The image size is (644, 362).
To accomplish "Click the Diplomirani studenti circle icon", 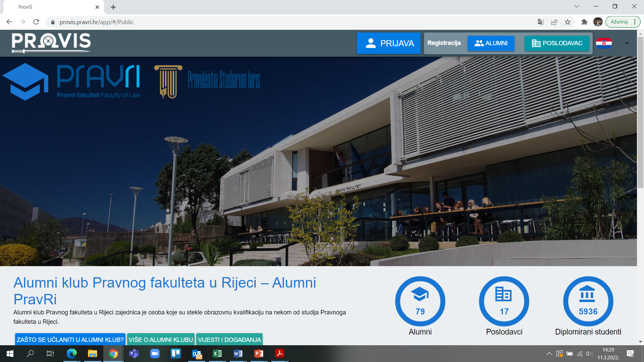I will tap(588, 301).
